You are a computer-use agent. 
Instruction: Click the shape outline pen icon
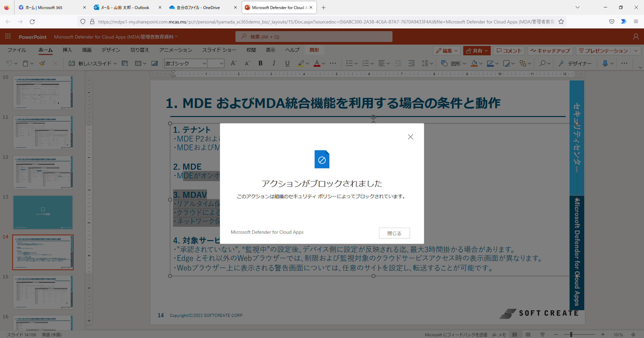point(490,63)
